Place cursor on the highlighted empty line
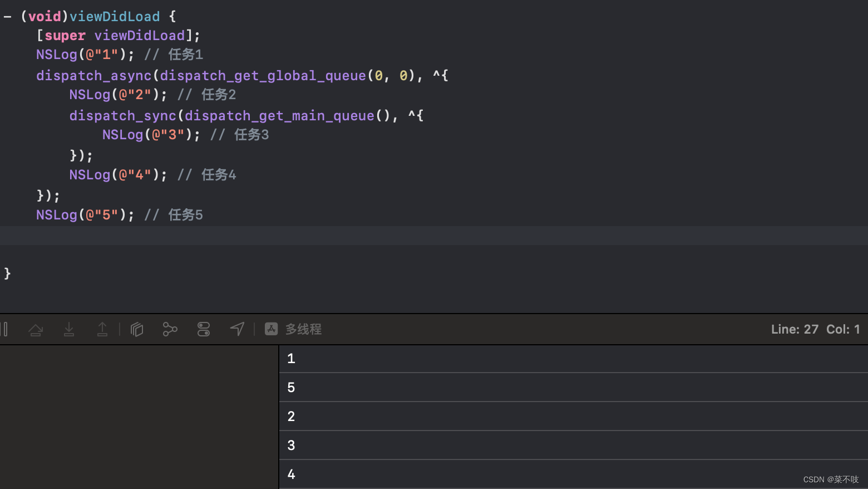 click(434, 236)
